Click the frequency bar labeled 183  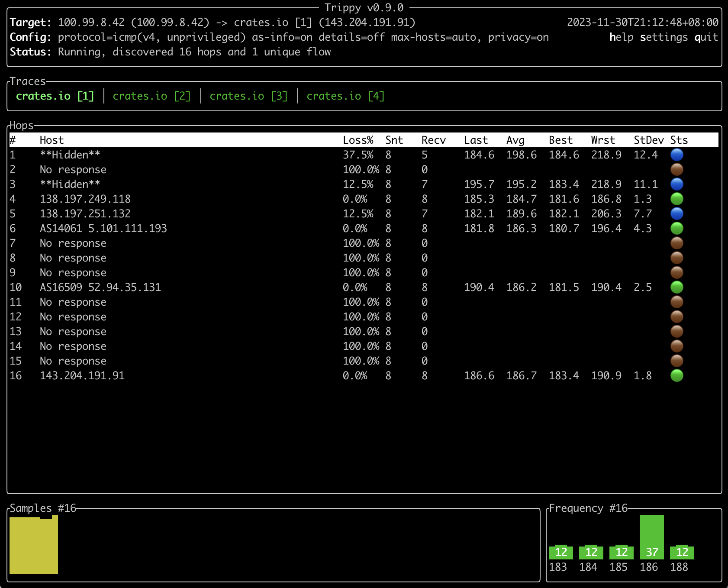(x=561, y=552)
